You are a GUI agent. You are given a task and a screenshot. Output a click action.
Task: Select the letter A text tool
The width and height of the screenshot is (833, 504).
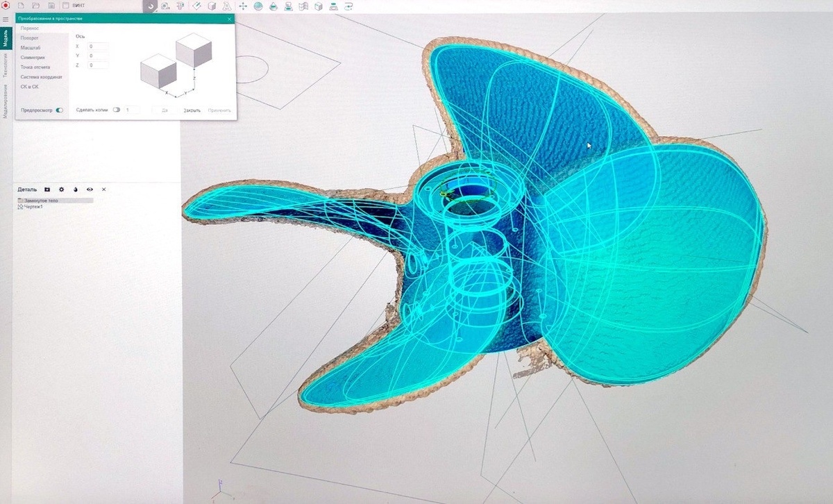point(226,6)
